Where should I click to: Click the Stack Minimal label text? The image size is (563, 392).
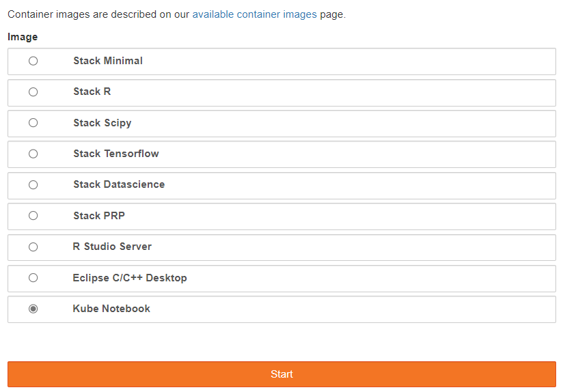[108, 61]
